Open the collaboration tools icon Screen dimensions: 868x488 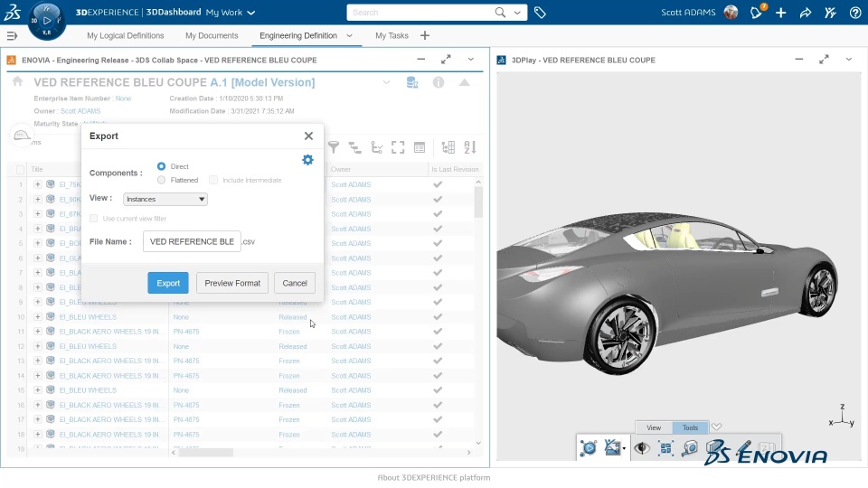point(830,12)
